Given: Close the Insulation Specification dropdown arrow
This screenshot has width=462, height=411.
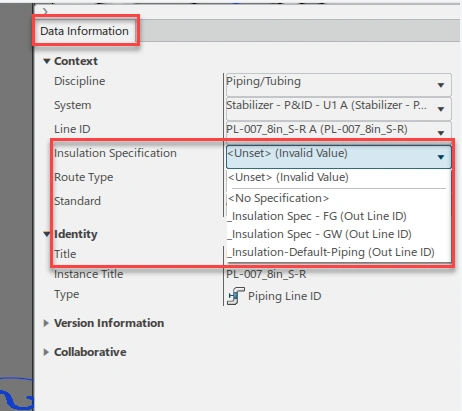Looking at the screenshot, I should 441,157.
